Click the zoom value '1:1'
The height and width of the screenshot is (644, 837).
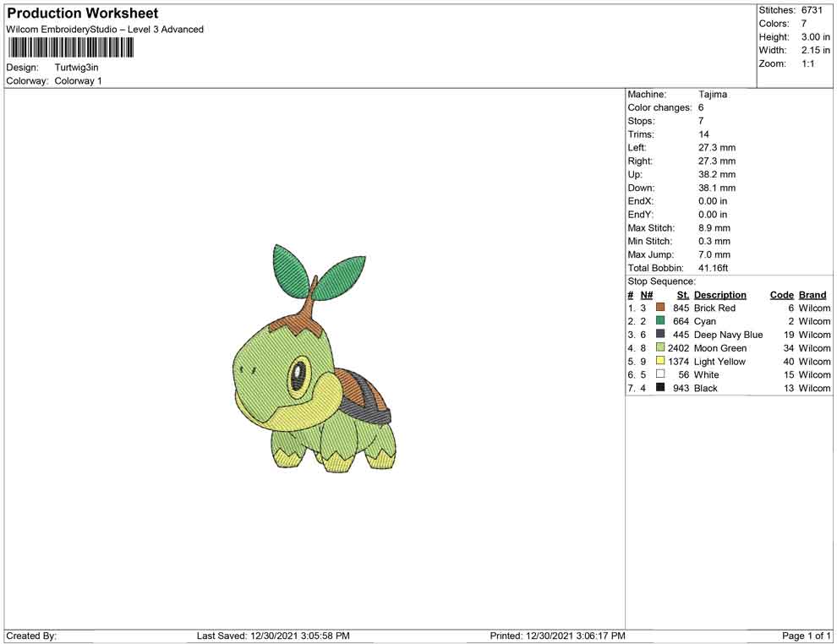(807, 63)
